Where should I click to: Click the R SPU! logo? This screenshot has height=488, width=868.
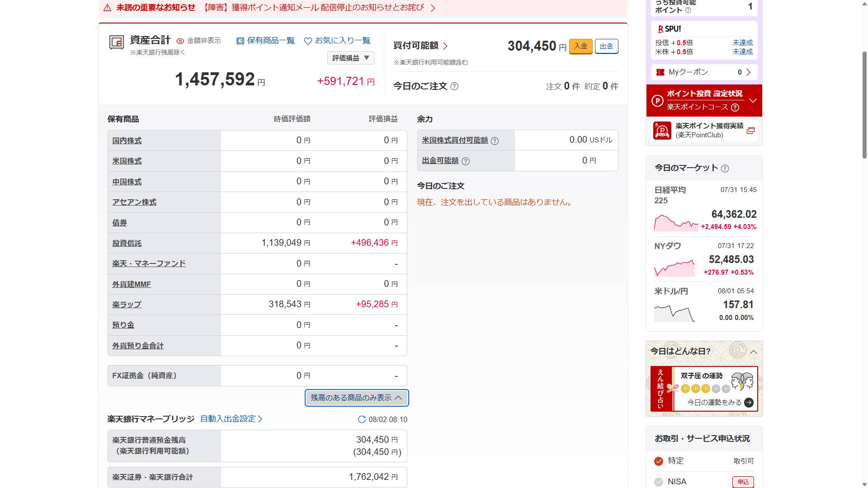[x=669, y=29]
